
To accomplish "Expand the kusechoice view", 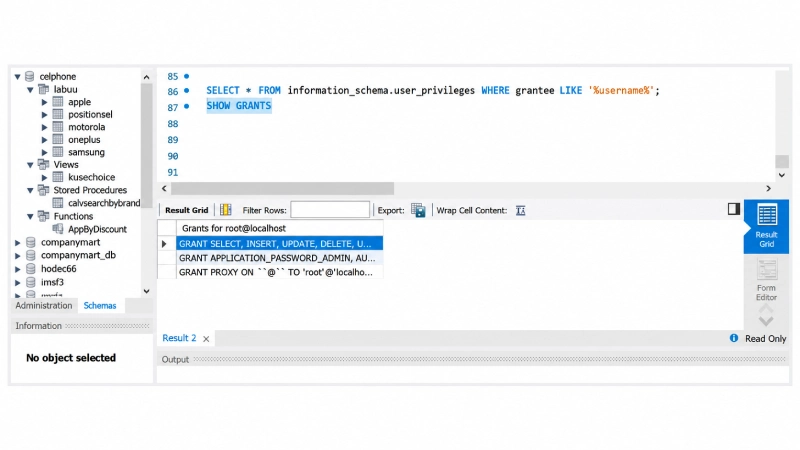I will [x=44, y=178].
